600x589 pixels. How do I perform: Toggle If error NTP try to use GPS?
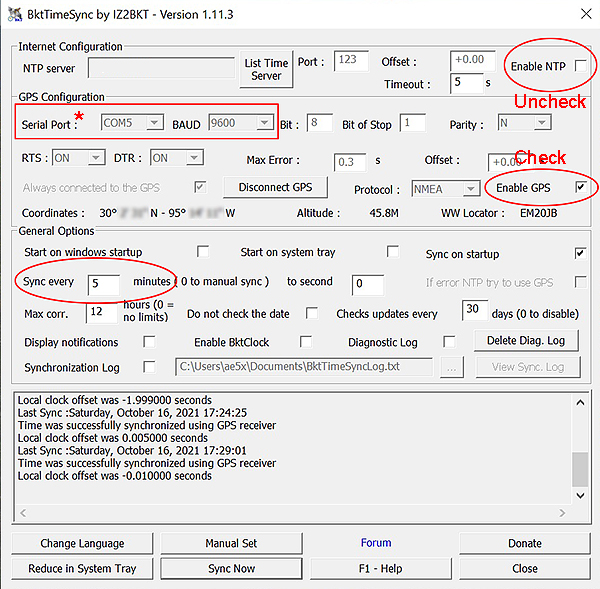coord(580,282)
